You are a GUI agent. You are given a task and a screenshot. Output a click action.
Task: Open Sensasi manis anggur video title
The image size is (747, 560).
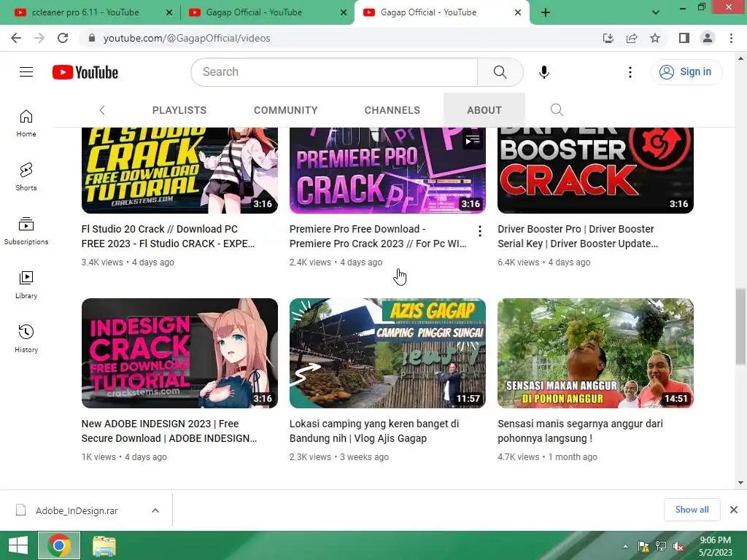[x=580, y=431]
